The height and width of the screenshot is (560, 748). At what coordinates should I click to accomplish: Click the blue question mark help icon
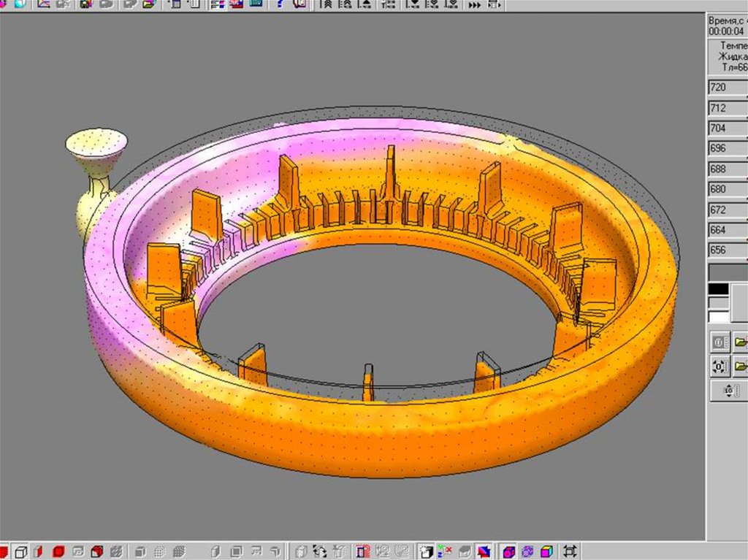(280, 4)
